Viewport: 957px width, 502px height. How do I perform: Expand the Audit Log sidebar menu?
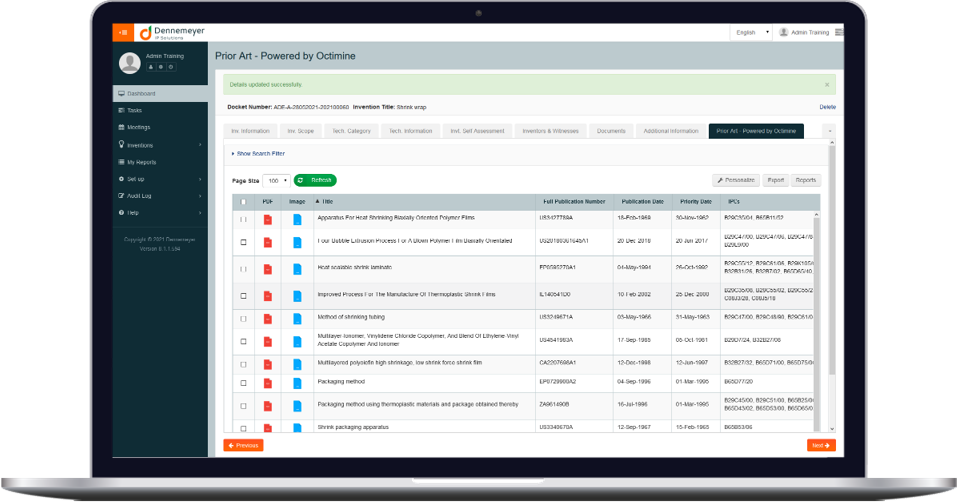pos(160,196)
